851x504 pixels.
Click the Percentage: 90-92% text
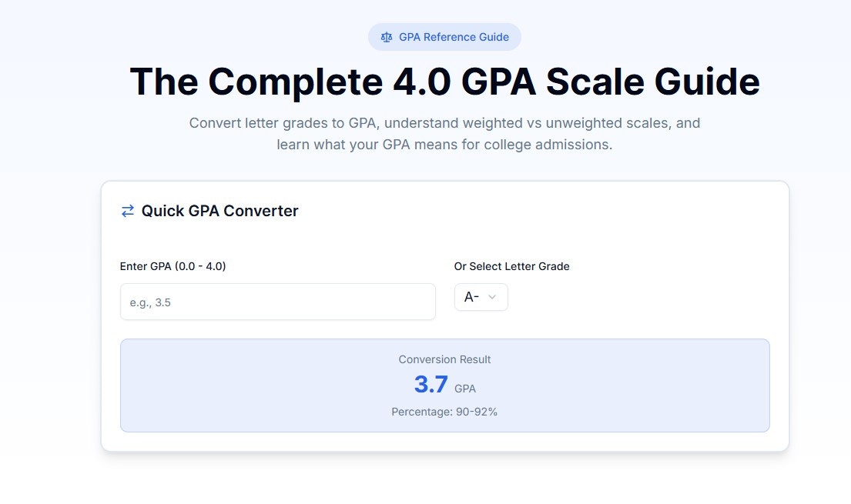pyautogui.click(x=444, y=412)
